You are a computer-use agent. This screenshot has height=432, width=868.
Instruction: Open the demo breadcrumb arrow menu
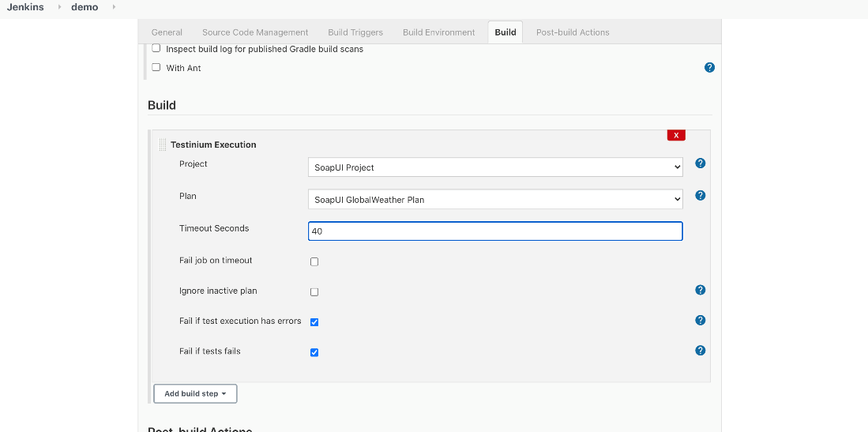[x=114, y=7]
